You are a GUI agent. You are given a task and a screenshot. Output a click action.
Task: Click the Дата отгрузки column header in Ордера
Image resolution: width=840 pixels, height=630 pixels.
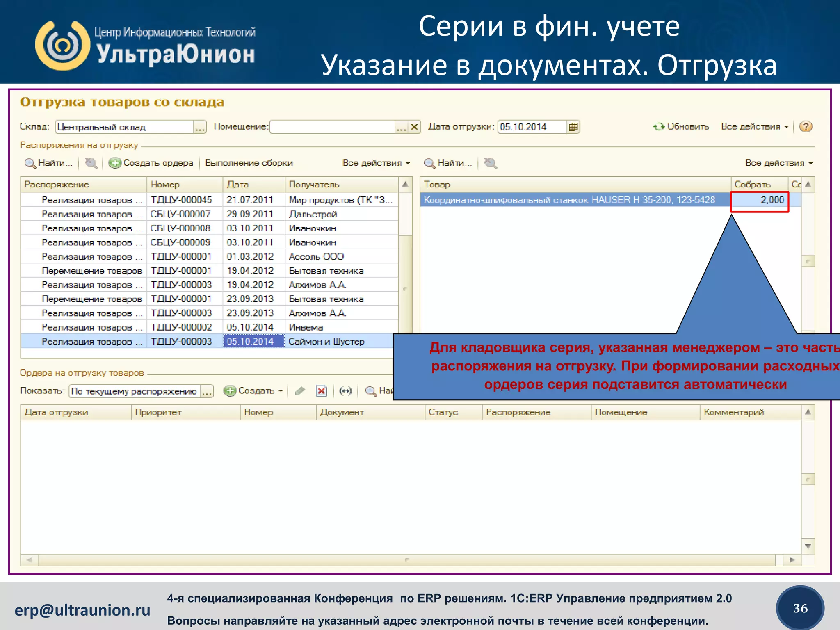click(76, 413)
